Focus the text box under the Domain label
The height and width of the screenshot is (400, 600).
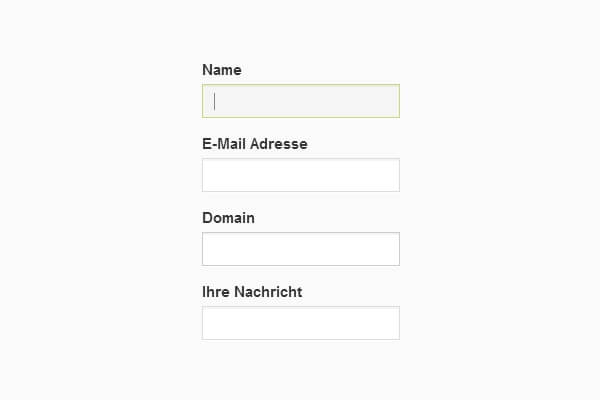300,249
